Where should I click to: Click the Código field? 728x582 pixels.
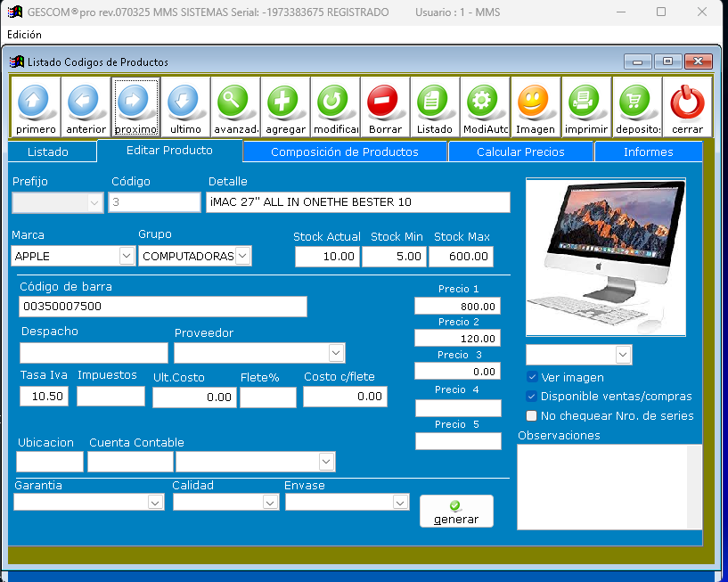pyautogui.click(x=154, y=202)
